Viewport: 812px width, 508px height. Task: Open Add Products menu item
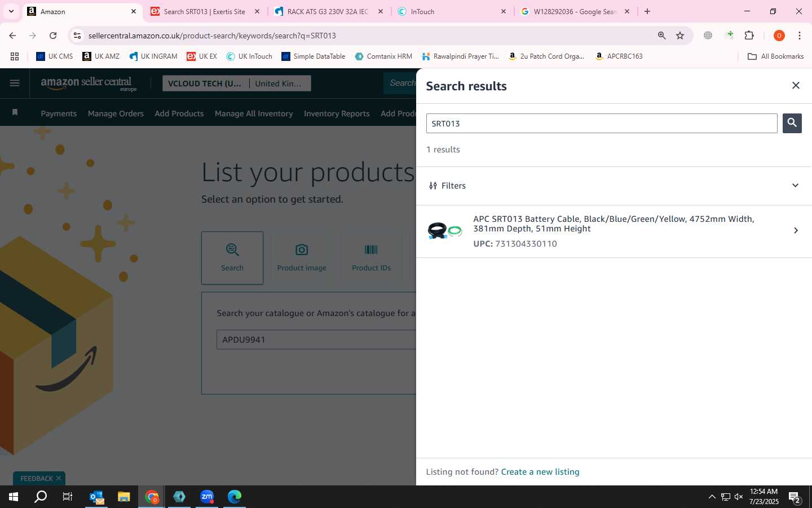pos(179,113)
